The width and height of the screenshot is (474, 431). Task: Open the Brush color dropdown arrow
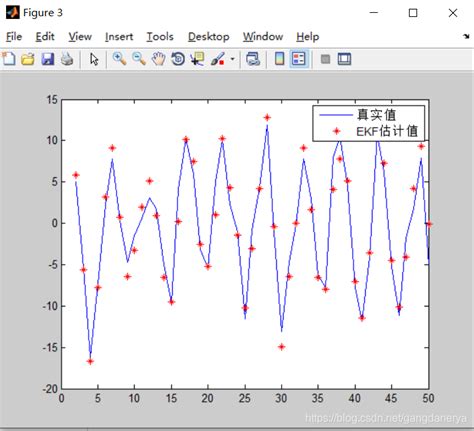pyautogui.click(x=232, y=59)
